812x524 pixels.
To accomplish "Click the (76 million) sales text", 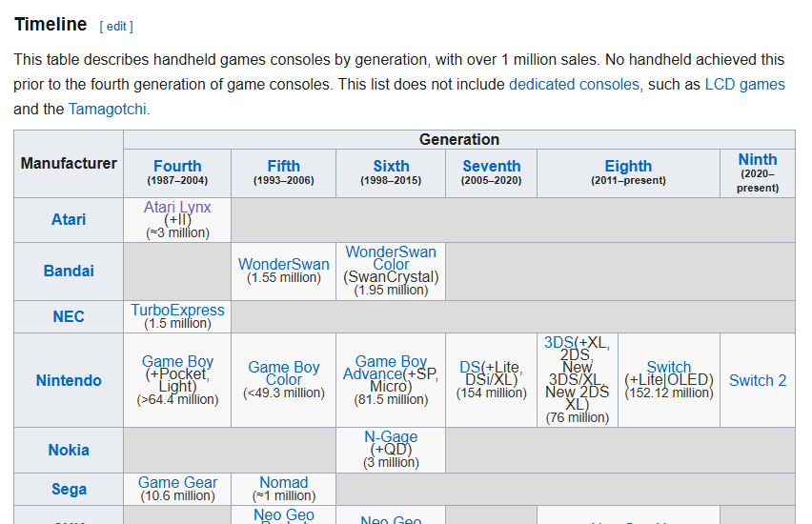I will (577, 417).
